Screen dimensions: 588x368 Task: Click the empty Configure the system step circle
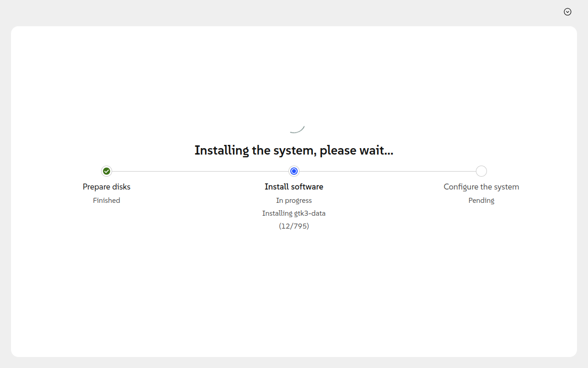click(x=481, y=171)
